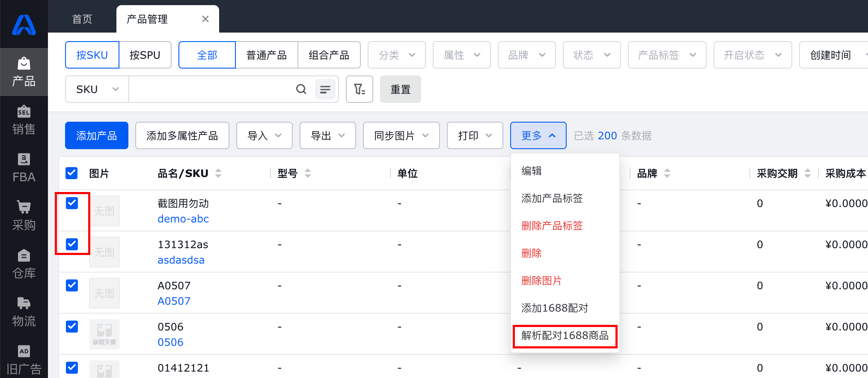Image resolution: width=868 pixels, height=378 pixels.
Task: Show 全部 products
Action: [x=207, y=55]
